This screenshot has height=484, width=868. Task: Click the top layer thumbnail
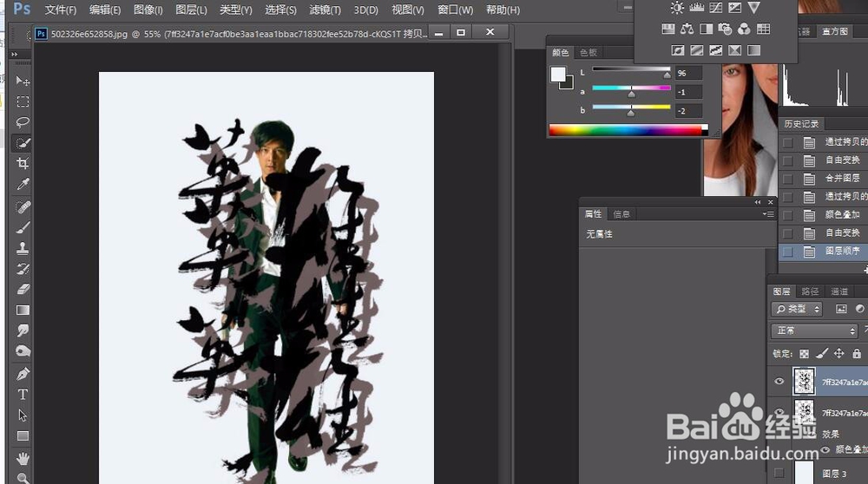click(804, 381)
